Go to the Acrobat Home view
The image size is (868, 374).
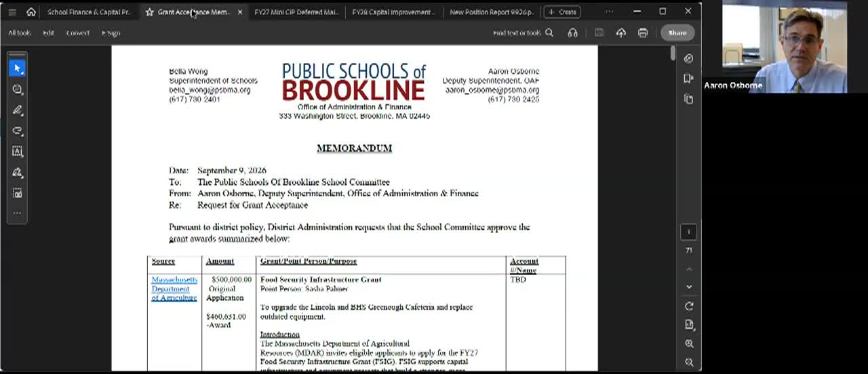[31, 12]
